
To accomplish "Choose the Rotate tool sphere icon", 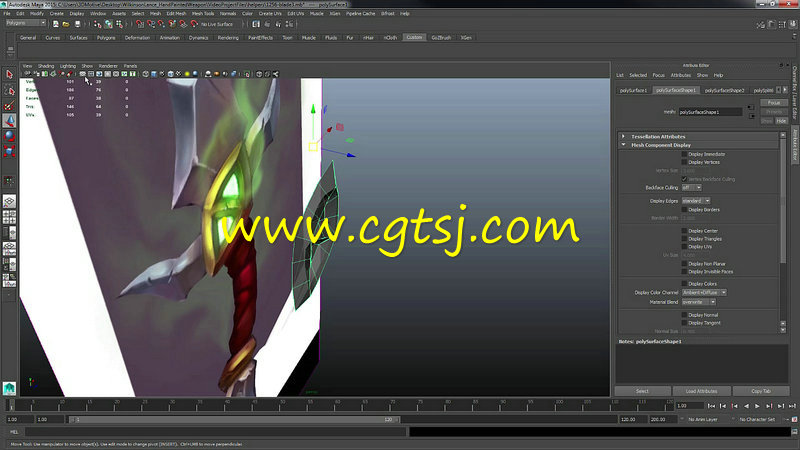I will click(x=9, y=136).
